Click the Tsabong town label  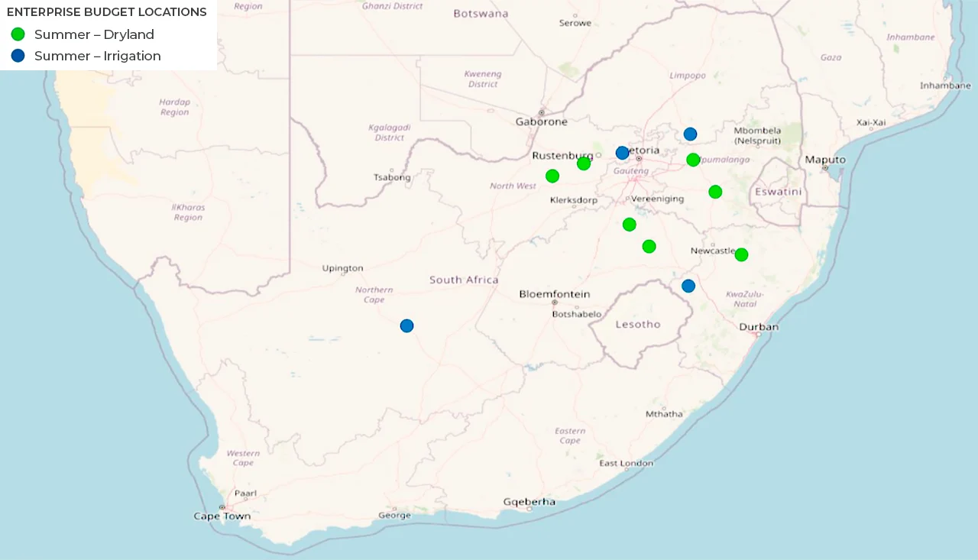point(392,177)
